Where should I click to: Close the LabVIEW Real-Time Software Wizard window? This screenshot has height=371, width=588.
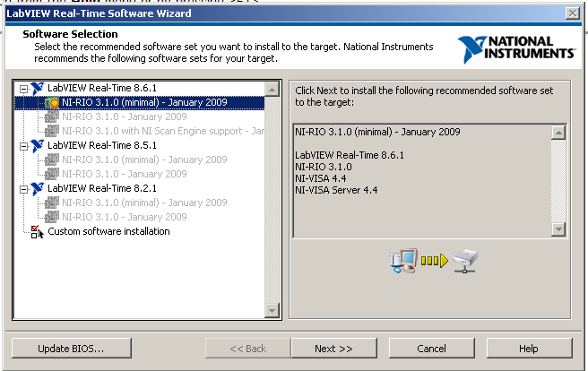[573, 13]
